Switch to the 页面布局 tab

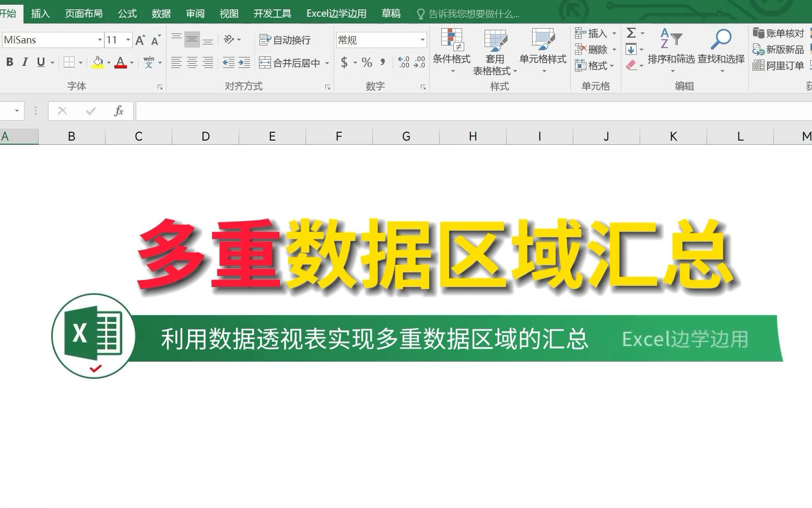(x=84, y=14)
